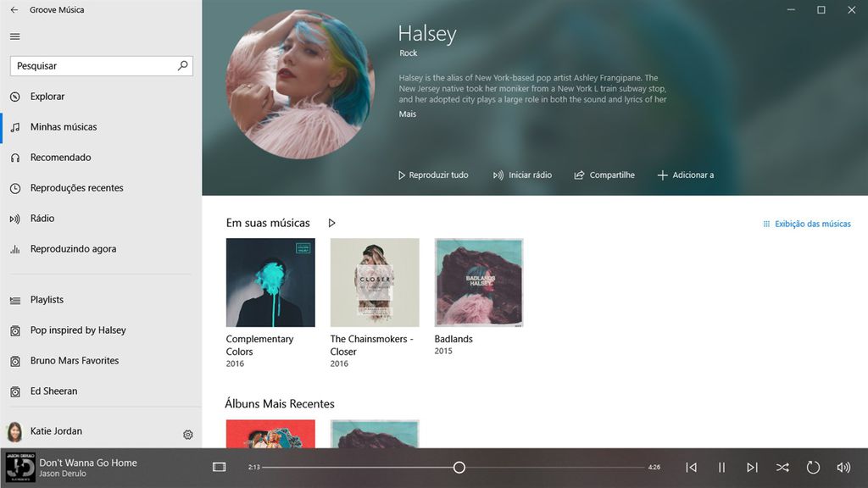This screenshot has width=868, height=488.
Task: Open the volume control icon
Action: click(x=843, y=468)
